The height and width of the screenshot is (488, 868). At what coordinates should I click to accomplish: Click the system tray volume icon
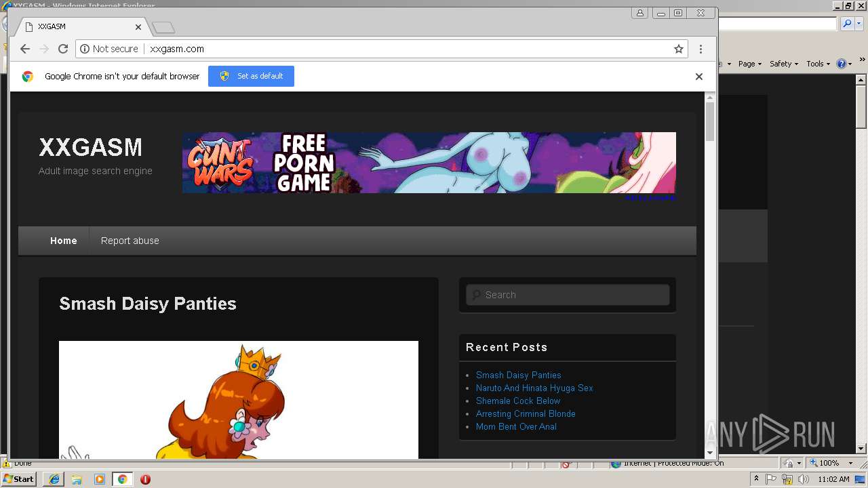coord(803,479)
